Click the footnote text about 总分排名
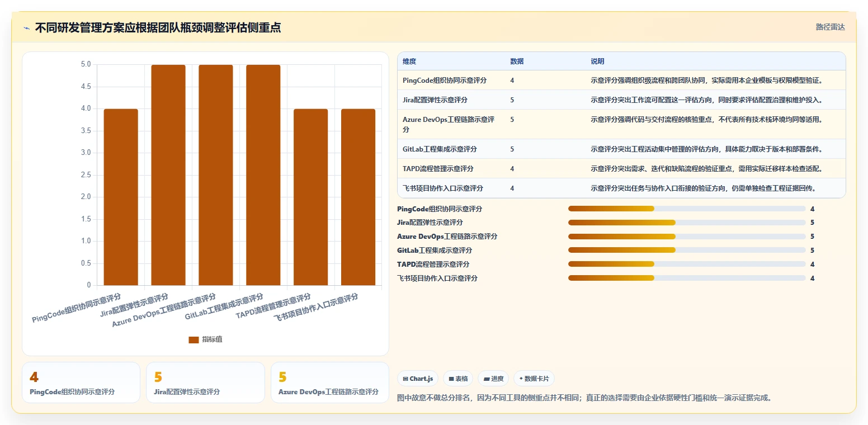Screen dimensions: 868x425 click(585, 398)
